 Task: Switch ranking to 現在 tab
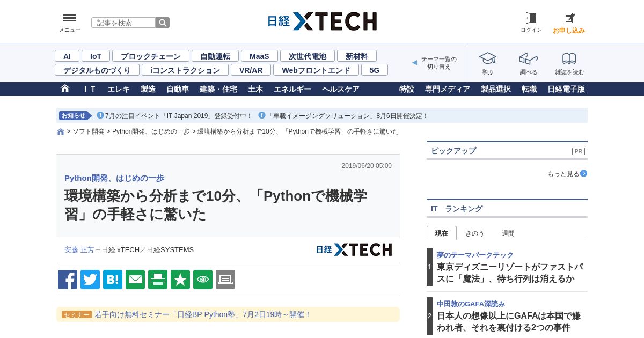click(442, 233)
